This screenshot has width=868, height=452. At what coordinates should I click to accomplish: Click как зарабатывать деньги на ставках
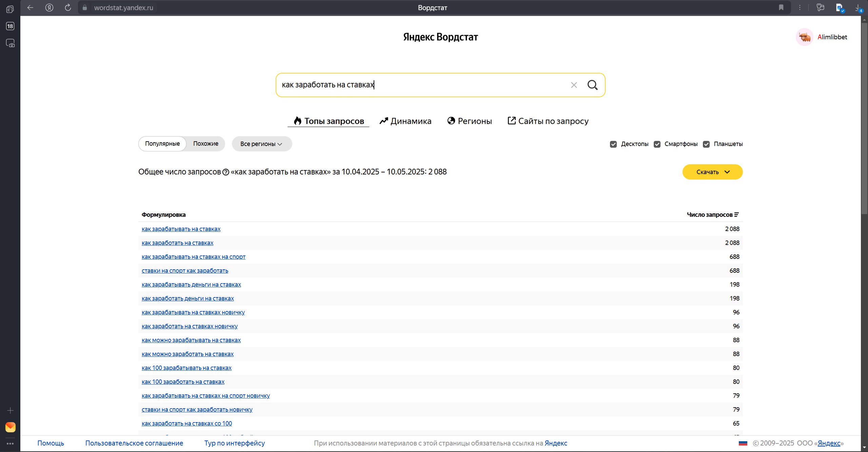click(x=191, y=285)
